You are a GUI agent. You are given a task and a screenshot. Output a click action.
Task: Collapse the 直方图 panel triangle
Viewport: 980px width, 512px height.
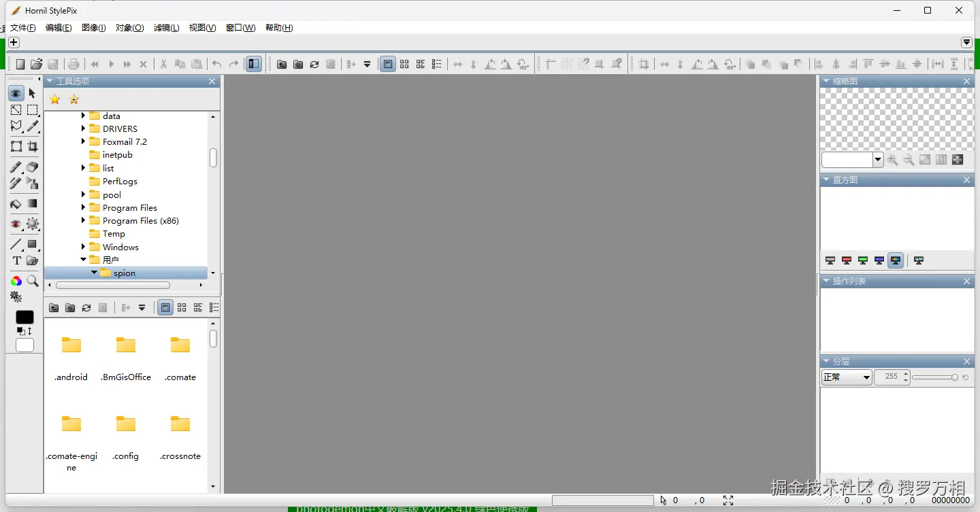click(x=826, y=180)
